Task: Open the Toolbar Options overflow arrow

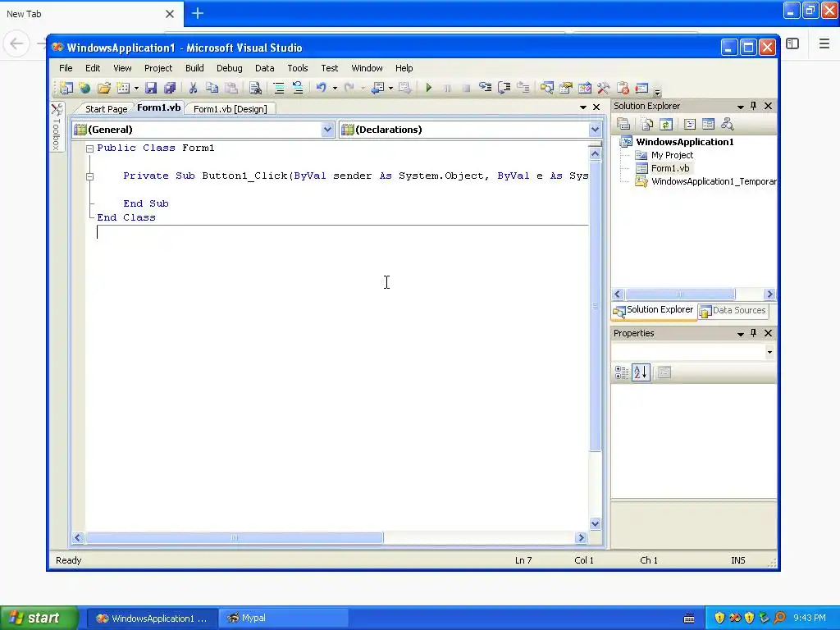Action: pyautogui.click(x=657, y=92)
